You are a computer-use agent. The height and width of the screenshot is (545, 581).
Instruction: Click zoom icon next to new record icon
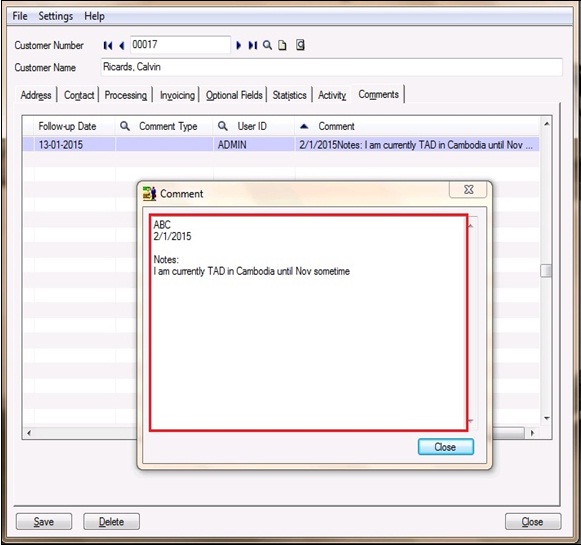(x=300, y=45)
